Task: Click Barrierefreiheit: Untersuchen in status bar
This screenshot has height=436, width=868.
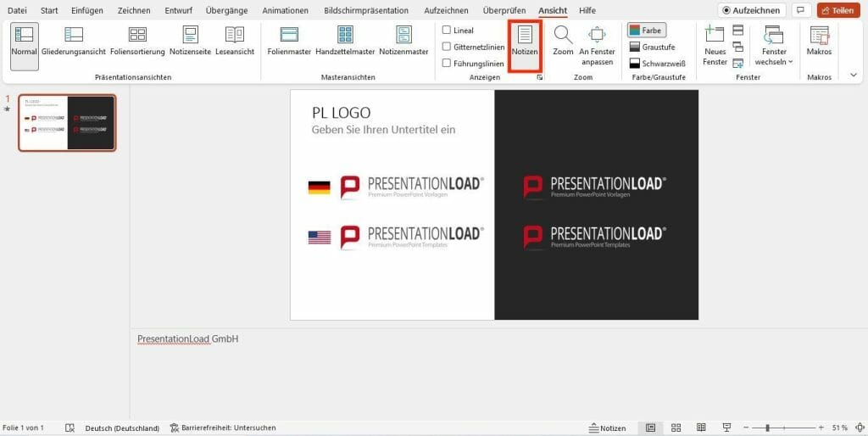Action: (223, 428)
